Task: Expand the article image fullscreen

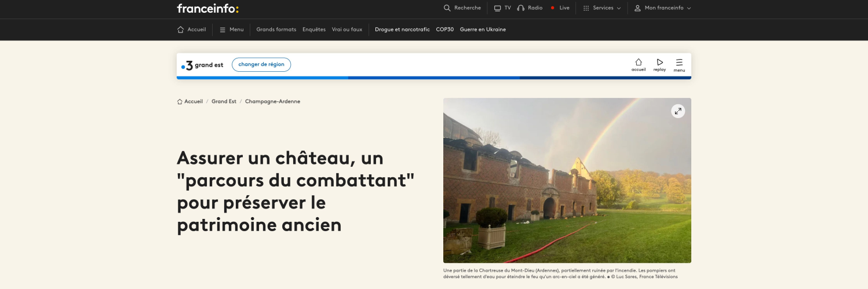Action: click(x=677, y=111)
